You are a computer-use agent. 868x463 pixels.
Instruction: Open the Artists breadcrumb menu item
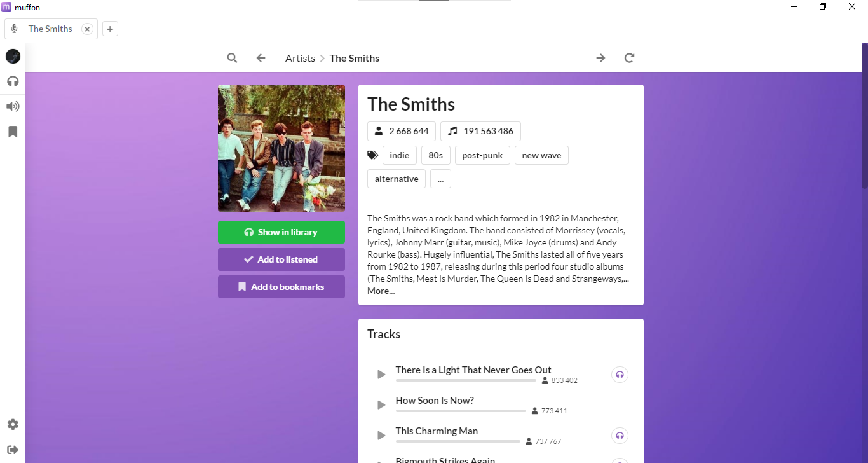tap(300, 58)
